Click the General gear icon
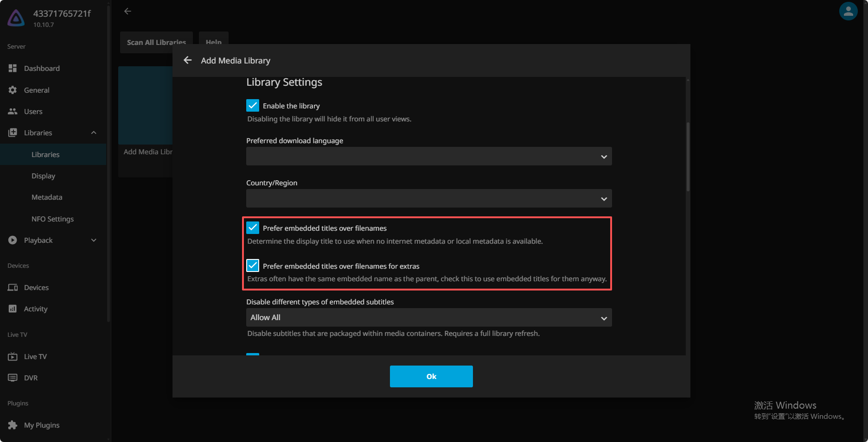Image resolution: width=868 pixels, height=442 pixels. (13, 90)
